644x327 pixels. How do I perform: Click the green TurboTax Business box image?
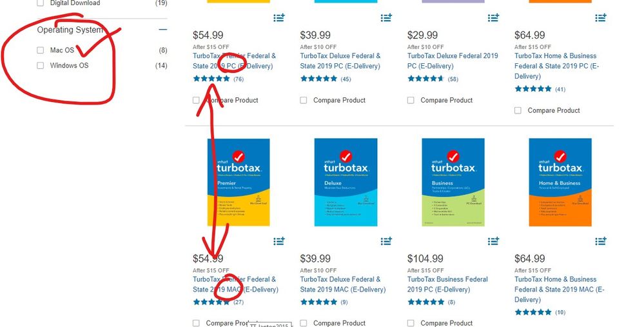click(453, 182)
